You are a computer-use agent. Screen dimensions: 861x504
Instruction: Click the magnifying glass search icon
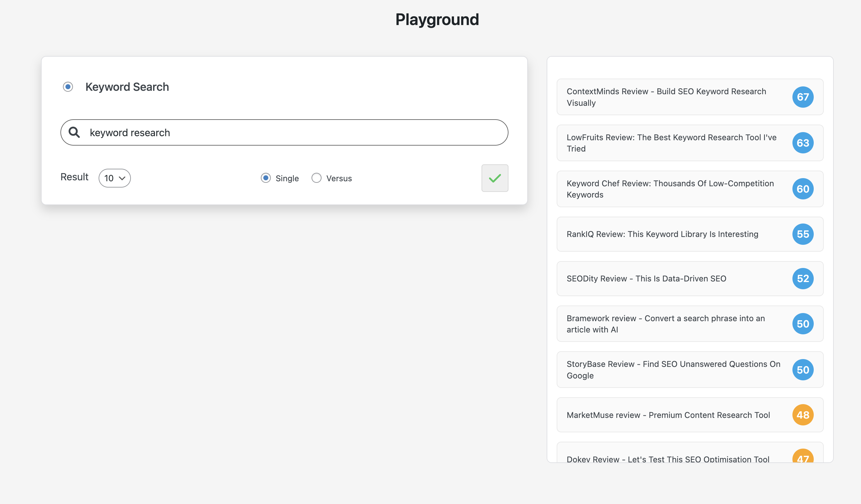click(x=74, y=132)
